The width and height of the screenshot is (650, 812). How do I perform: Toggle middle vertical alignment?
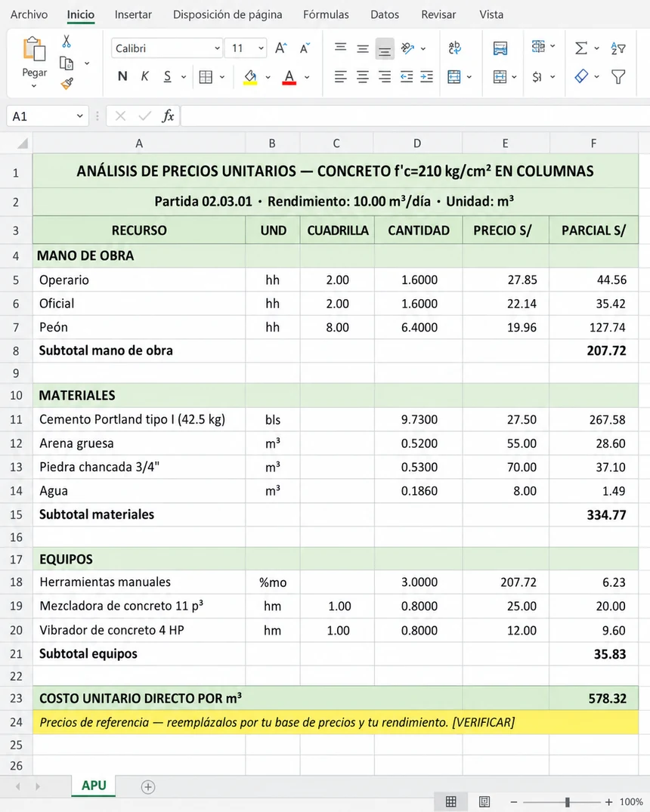(x=363, y=48)
